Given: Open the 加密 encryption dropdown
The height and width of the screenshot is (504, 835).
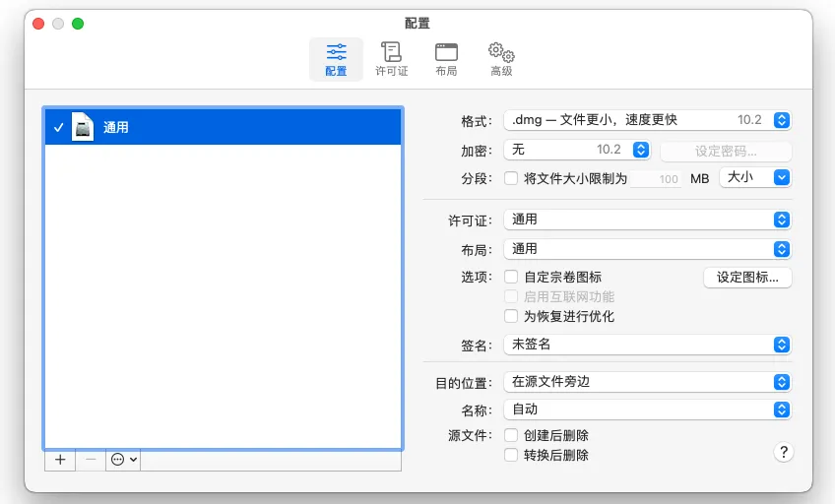Looking at the screenshot, I should click(x=576, y=150).
